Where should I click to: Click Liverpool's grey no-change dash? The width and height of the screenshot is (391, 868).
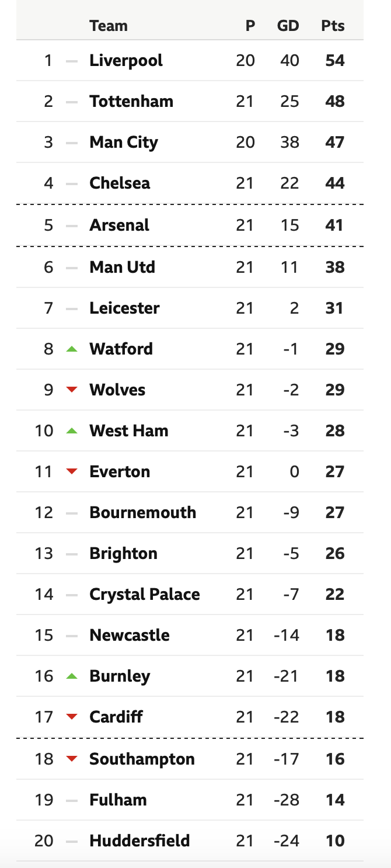[72, 61]
